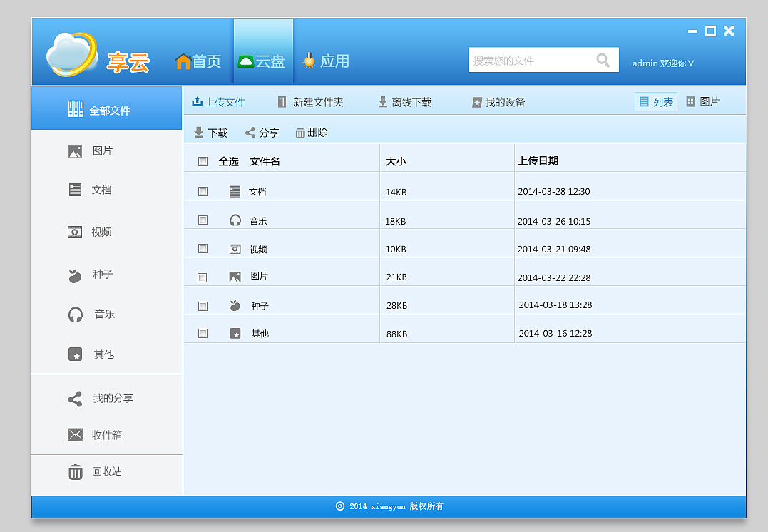Click the trash can icon beside 回收站
The height and width of the screenshot is (532, 768).
(76, 472)
